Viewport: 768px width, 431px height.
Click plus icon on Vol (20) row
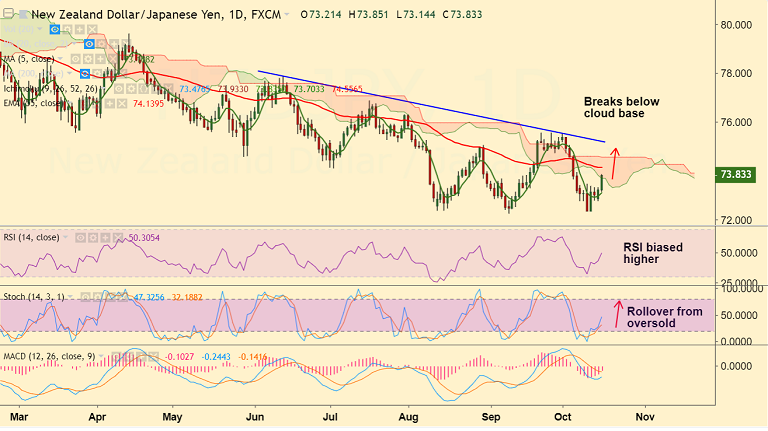pos(79,29)
